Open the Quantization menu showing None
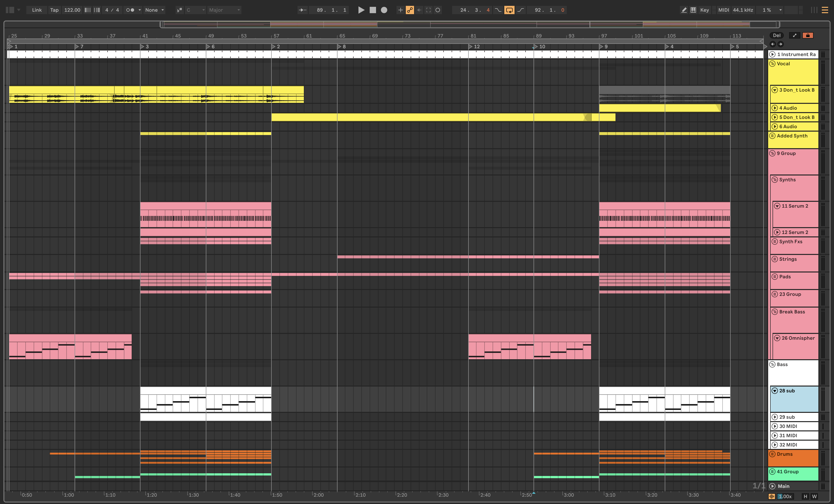Screen dimensions: 834x504 154,10
